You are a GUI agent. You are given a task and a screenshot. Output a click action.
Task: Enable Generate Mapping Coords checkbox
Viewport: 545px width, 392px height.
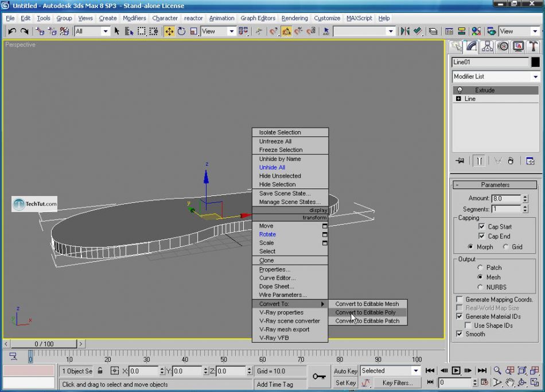pyautogui.click(x=459, y=299)
